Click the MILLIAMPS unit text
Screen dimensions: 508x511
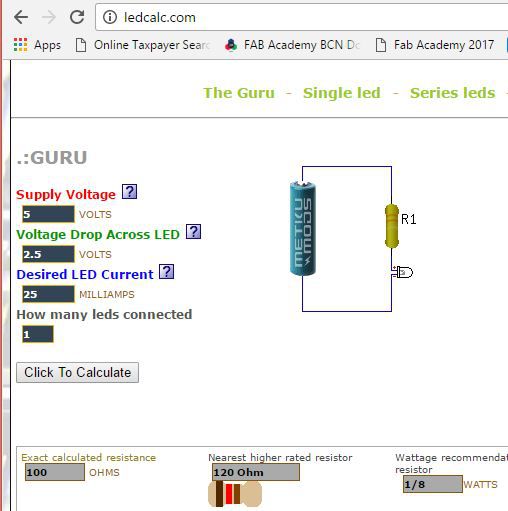point(107,294)
